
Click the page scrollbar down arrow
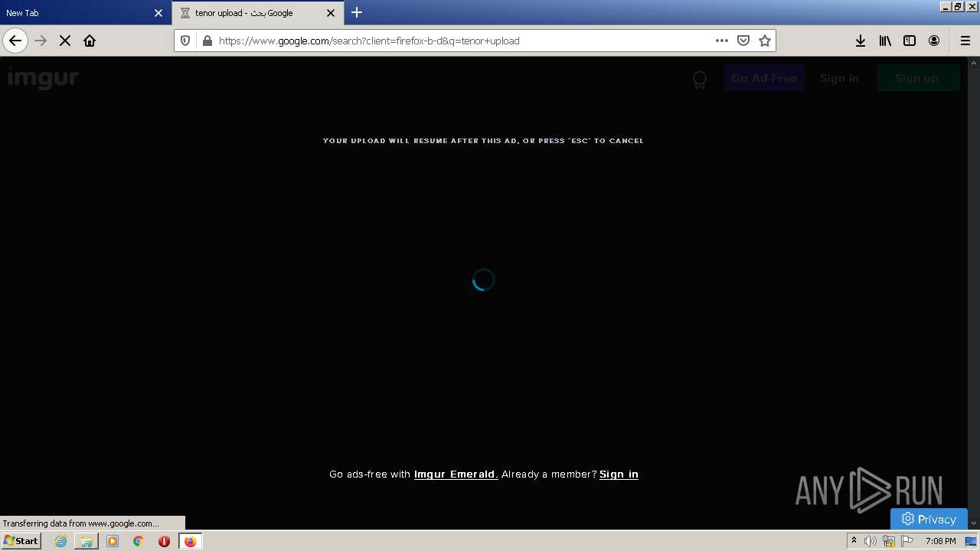(974, 523)
